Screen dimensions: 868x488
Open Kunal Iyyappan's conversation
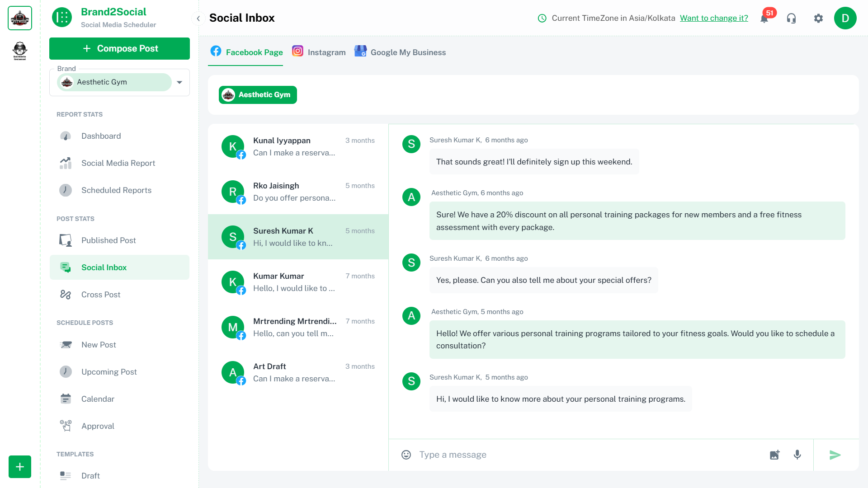pyautogui.click(x=298, y=146)
